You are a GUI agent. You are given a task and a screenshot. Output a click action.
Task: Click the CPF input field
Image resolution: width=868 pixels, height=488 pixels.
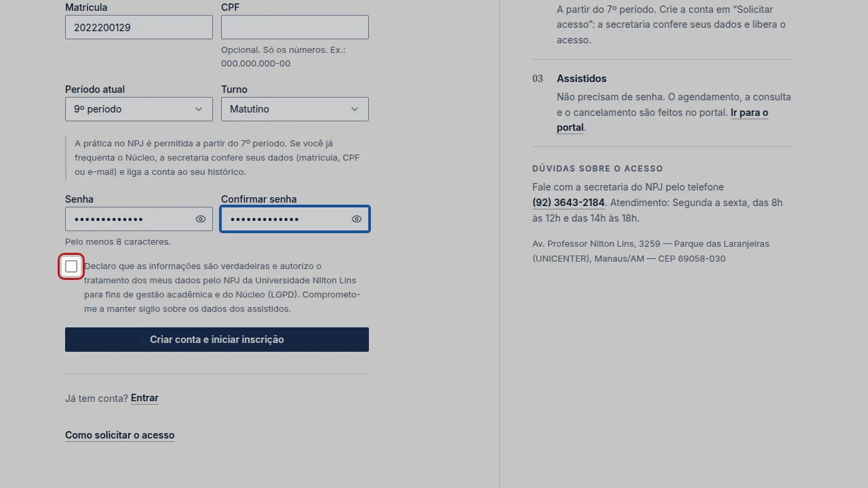pos(295,27)
